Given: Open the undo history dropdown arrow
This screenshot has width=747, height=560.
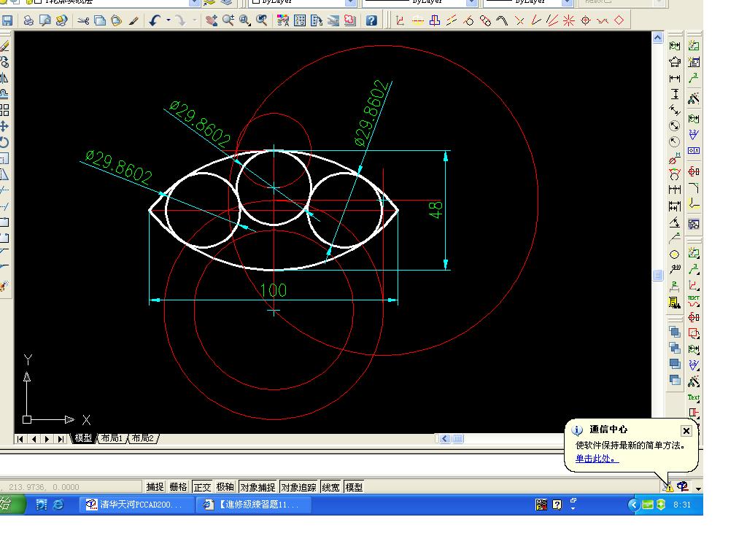Looking at the screenshot, I should coord(169,20).
